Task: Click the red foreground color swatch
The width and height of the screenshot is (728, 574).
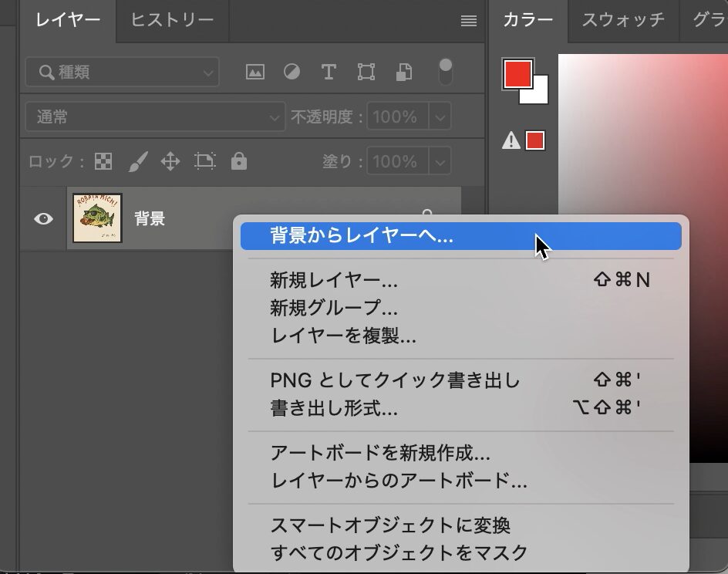Action: [517, 74]
